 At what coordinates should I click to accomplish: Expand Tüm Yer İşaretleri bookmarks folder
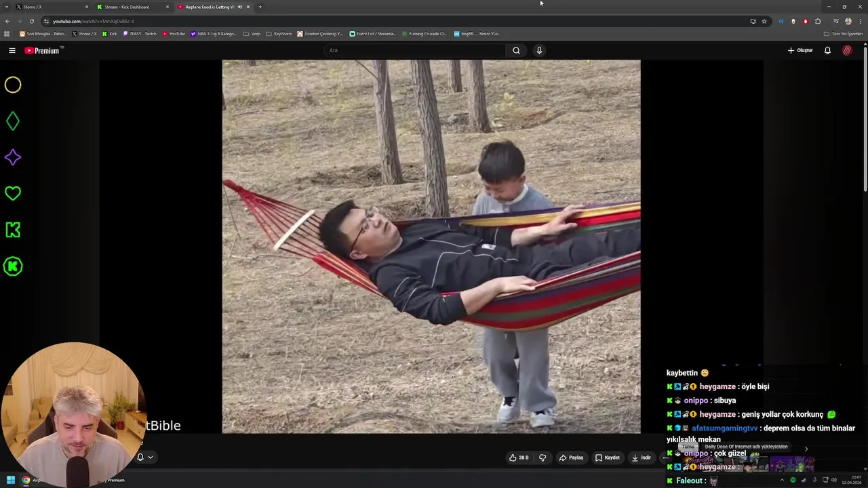coord(843,33)
